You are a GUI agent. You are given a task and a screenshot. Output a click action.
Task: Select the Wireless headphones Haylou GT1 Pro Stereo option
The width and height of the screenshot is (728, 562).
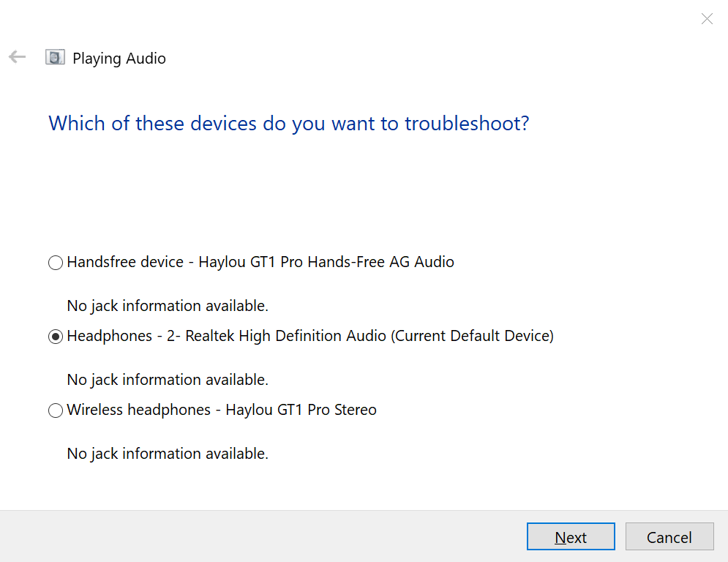pyautogui.click(x=55, y=410)
